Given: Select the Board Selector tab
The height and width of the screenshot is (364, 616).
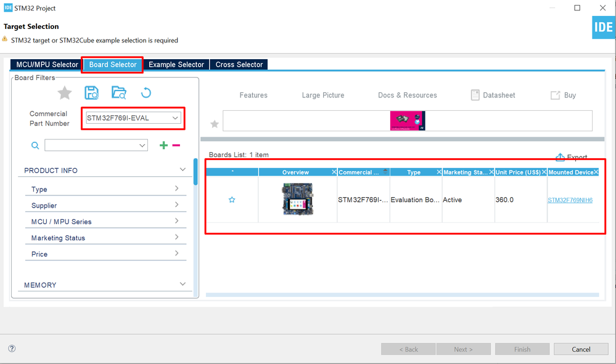Looking at the screenshot, I should coord(113,64).
